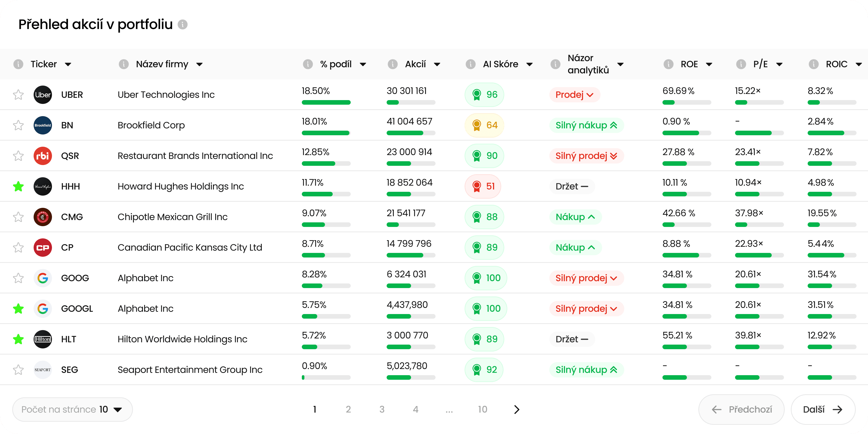Click the AI score badge 51
Viewport: 868px width, 434px height.
click(x=483, y=186)
